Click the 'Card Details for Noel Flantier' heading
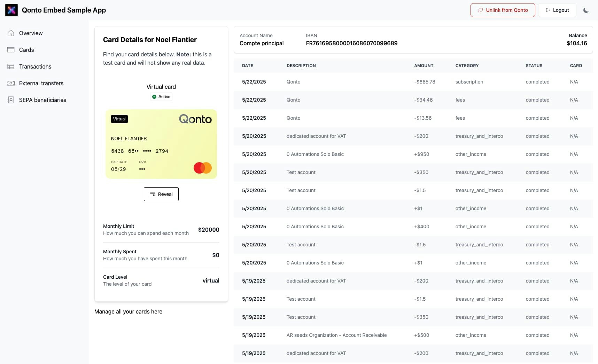The height and width of the screenshot is (364, 598). click(x=150, y=40)
